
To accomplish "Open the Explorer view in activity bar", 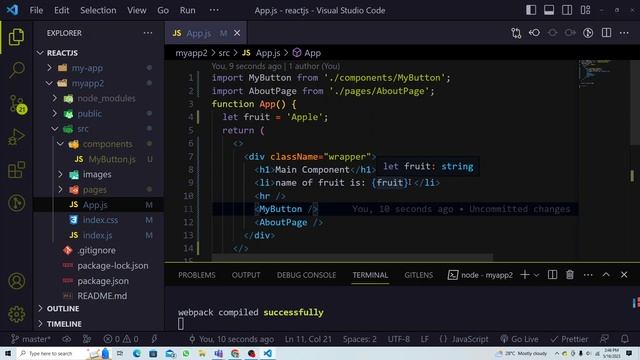I will [x=16, y=37].
